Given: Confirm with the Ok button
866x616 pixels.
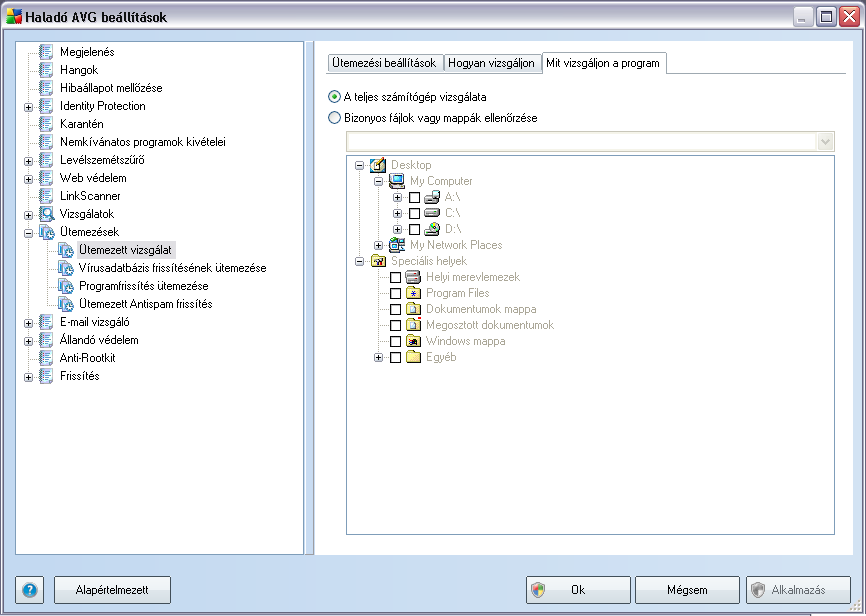Looking at the screenshot, I should (578, 590).
